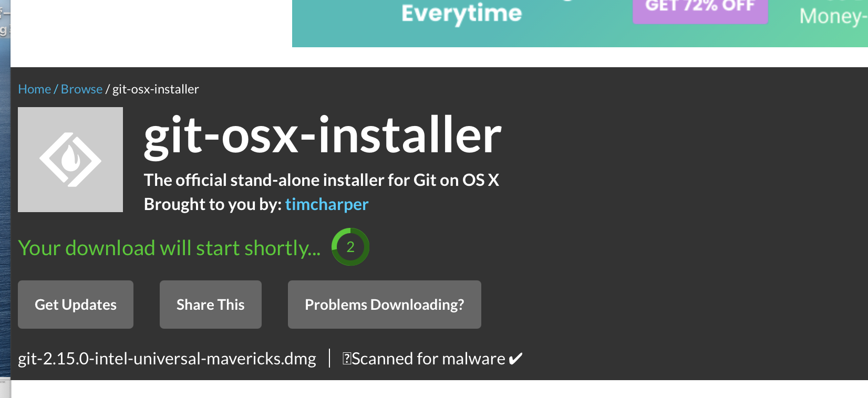Viewport: 868px width, 398px height.
Task: Click the countdown timer circle showing 2
Action: pos(350,247)
